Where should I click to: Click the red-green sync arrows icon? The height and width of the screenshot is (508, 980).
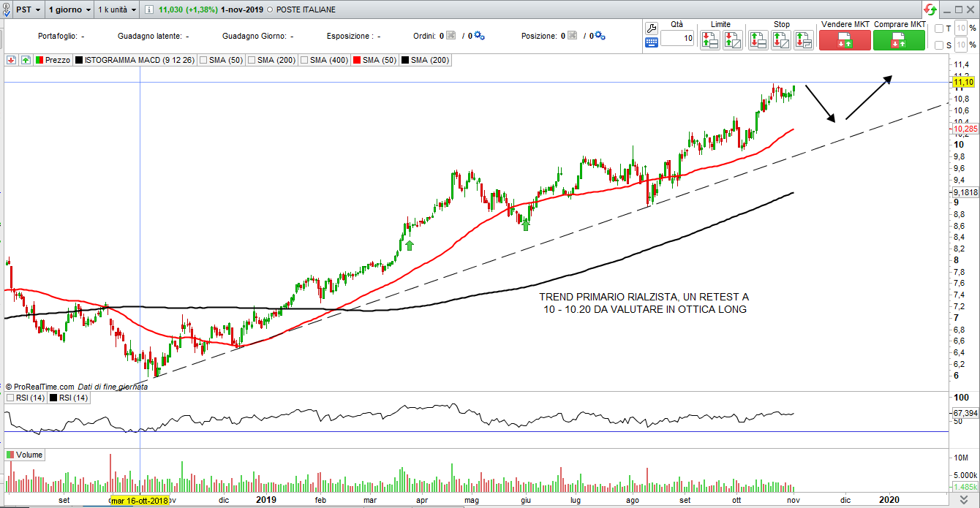coord(930,10)
